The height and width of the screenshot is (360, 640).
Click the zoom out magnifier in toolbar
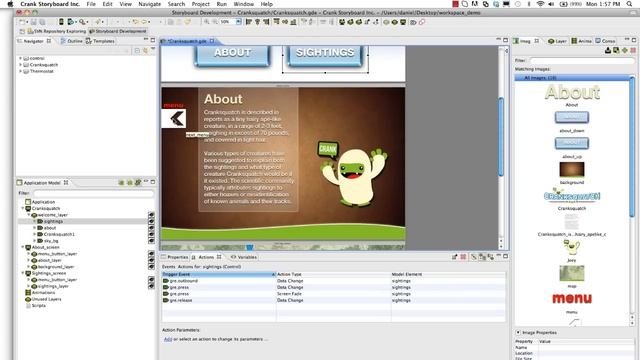214,22
